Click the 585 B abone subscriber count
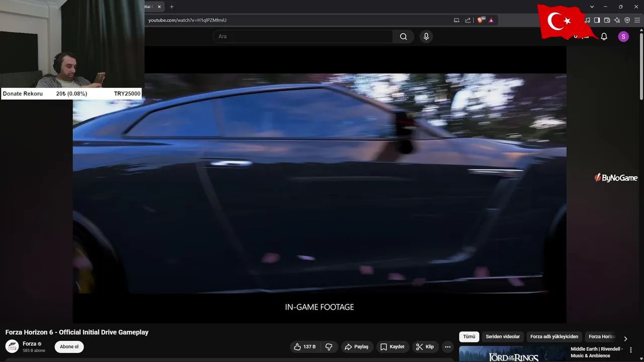This screenshot has height=362, width=644. coord(34,350)
